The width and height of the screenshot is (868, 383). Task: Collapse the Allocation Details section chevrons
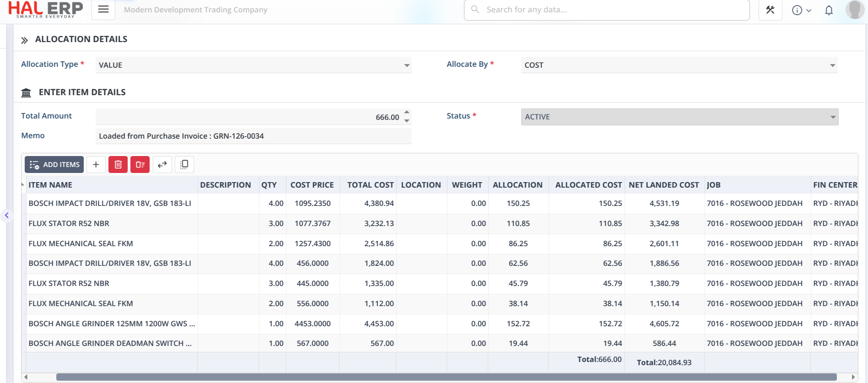coord(25,40)
